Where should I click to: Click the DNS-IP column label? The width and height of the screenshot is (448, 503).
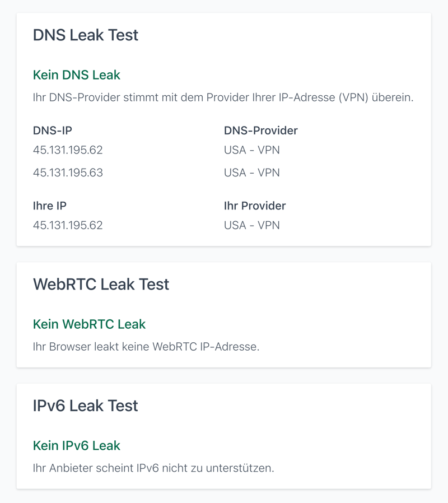pyautogui.click(x=53, y=131)
